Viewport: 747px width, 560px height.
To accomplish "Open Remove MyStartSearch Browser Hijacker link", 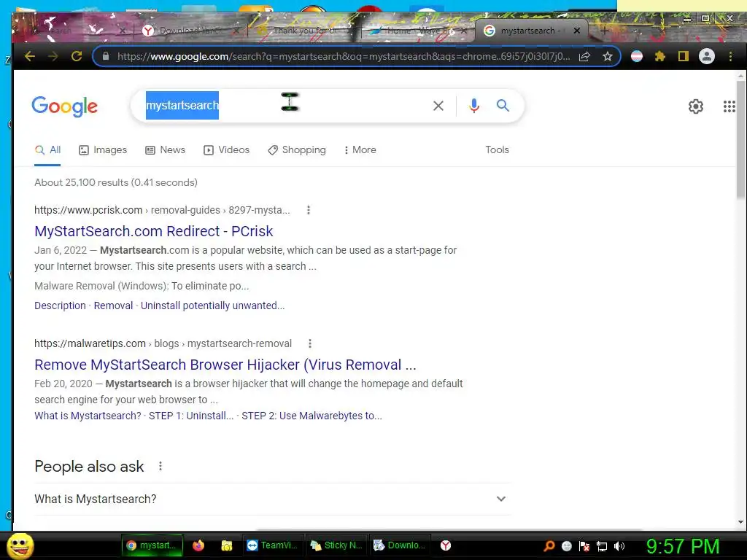I will click(x=225, y=365).
